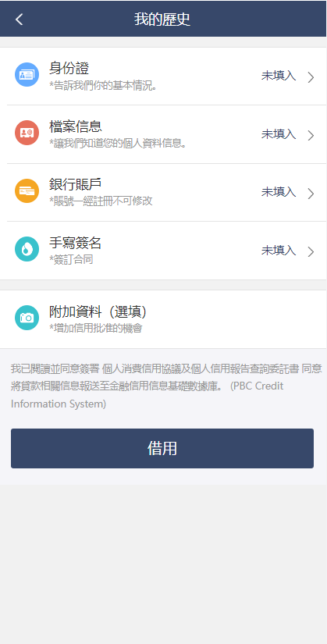Click 未填入 status beside 身份證

(279, 76)
